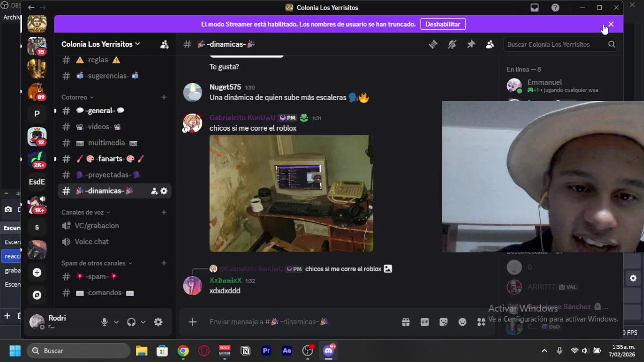The height and width of the screenshot is (362, 644).
Task: Open the spam channel
Action: point(115,277)
